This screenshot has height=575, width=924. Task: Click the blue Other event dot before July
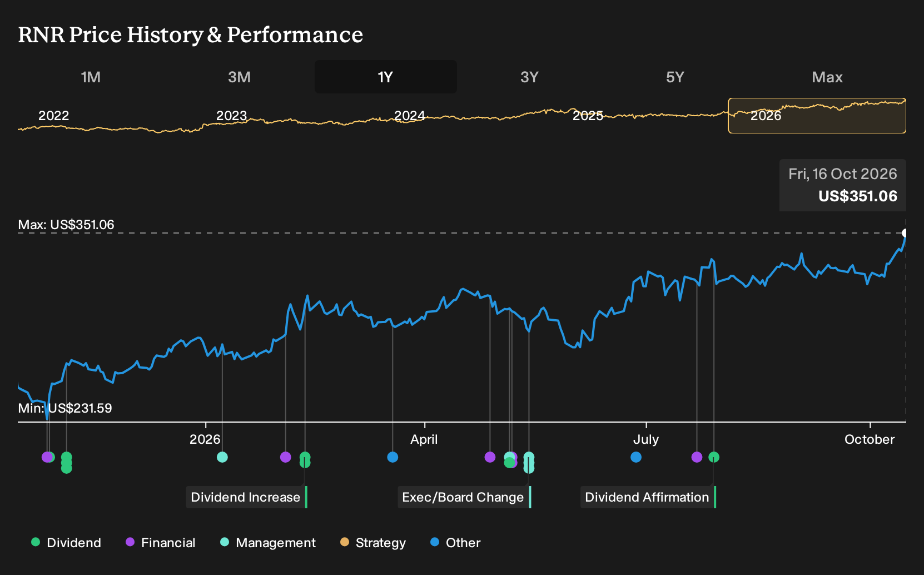click(636, 457)
